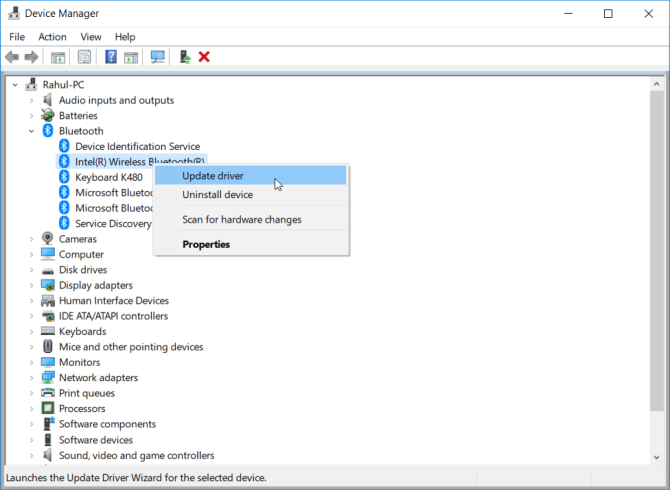
Task: Click the Properties sheet toolbar icon
Action: tap(84, 57)
